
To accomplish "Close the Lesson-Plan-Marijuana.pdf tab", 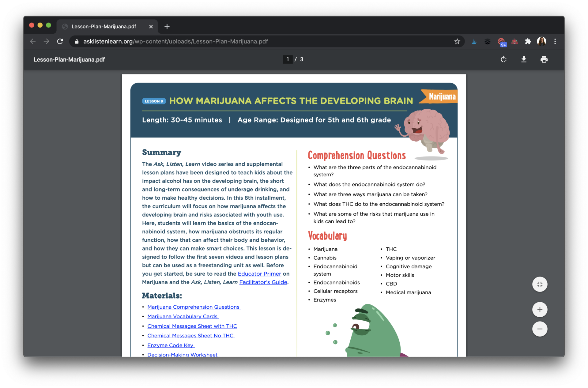I will point(151,27).
